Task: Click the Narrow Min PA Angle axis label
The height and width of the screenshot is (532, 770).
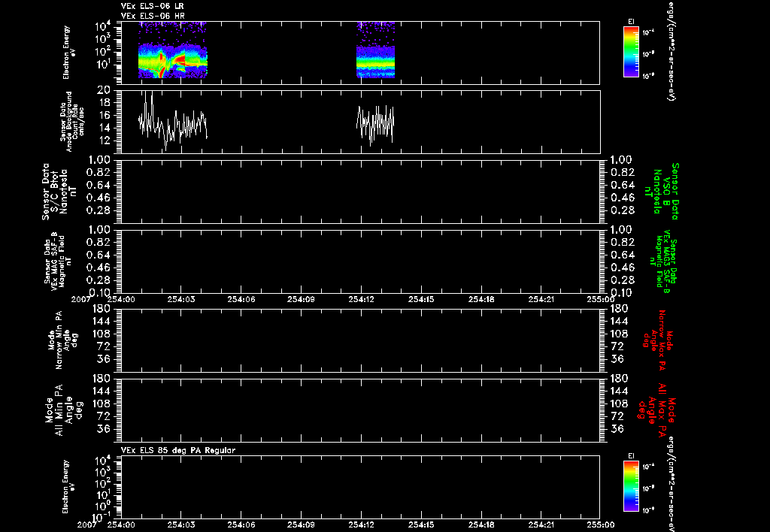Action: [x=63, y=340]
